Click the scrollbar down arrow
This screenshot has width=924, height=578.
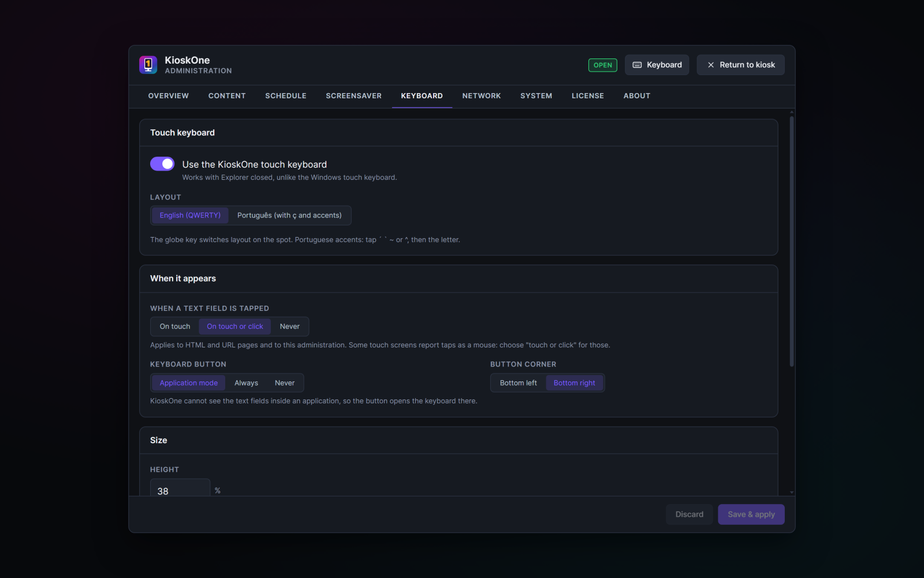coord(792,492)
